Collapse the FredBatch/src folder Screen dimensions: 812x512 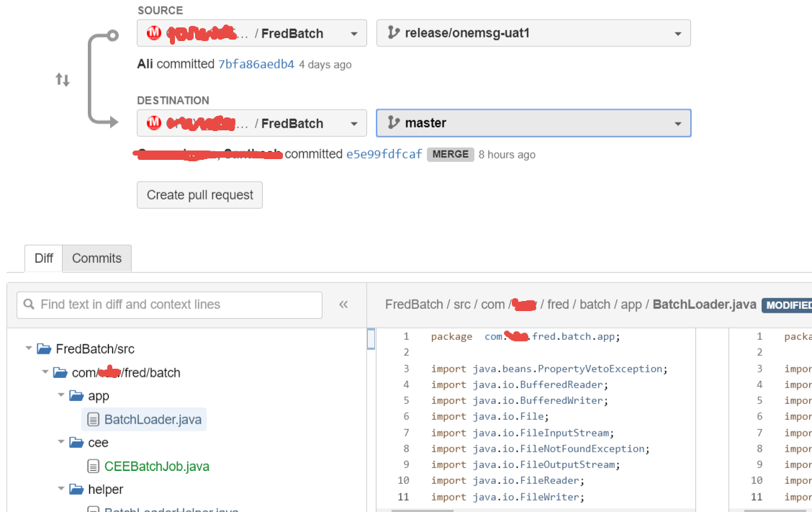29,349
